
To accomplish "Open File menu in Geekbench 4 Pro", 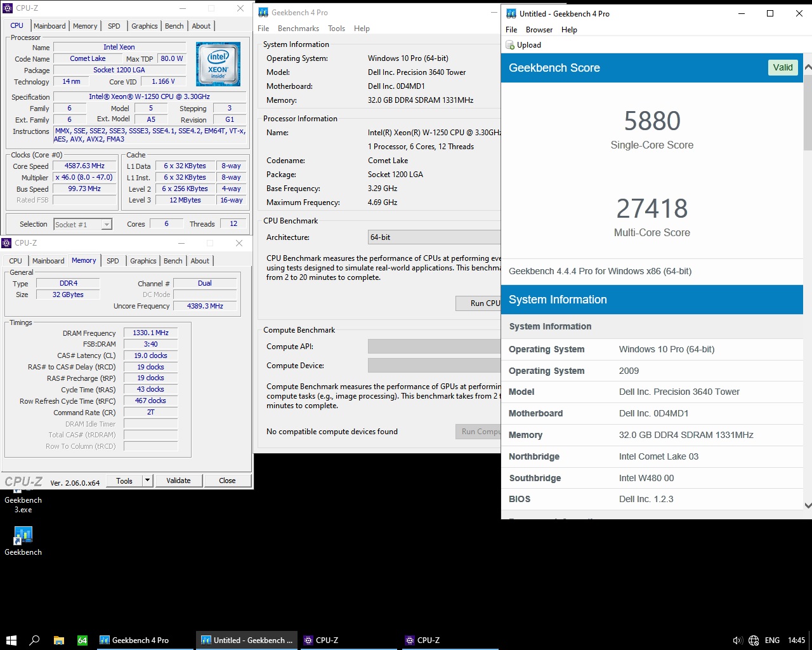I will click(263, 29).
